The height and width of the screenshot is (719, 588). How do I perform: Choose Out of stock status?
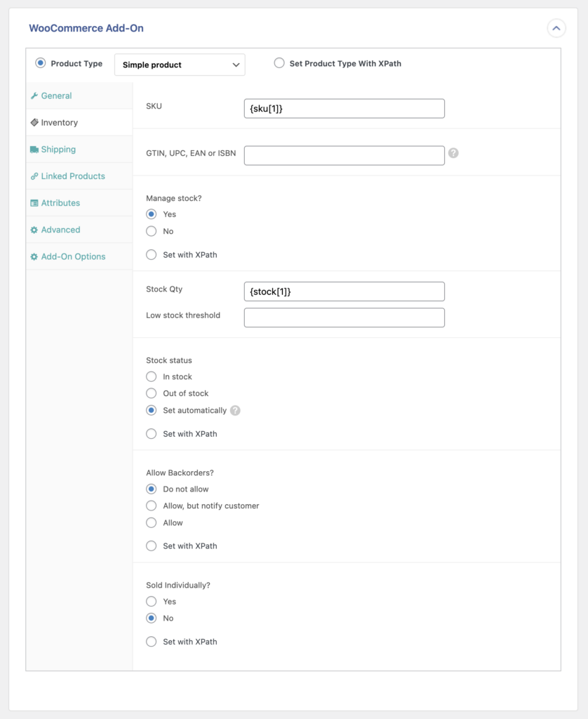coord(151,393)
